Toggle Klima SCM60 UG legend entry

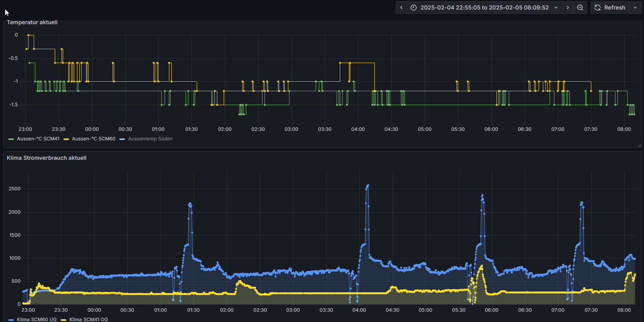[x=36, y=319]
